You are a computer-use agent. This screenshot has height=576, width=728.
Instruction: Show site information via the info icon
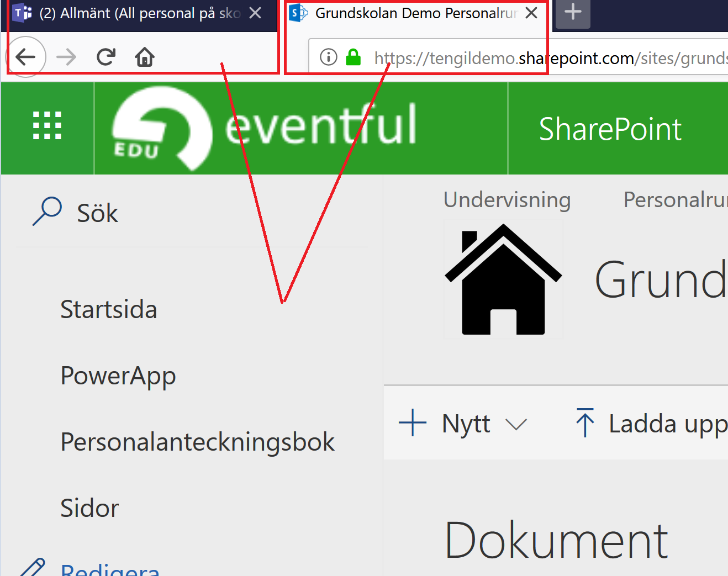click(329, 57)
